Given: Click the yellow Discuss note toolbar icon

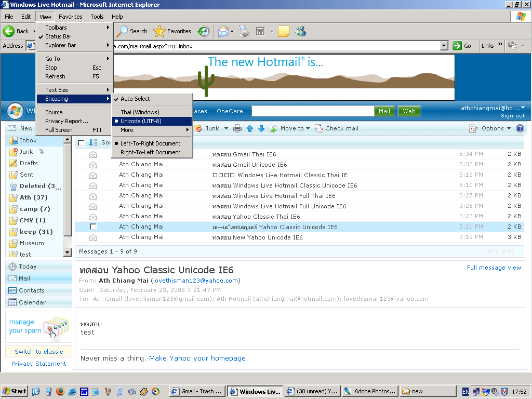Looking at the screenshot, I should (x=283, y=31).
